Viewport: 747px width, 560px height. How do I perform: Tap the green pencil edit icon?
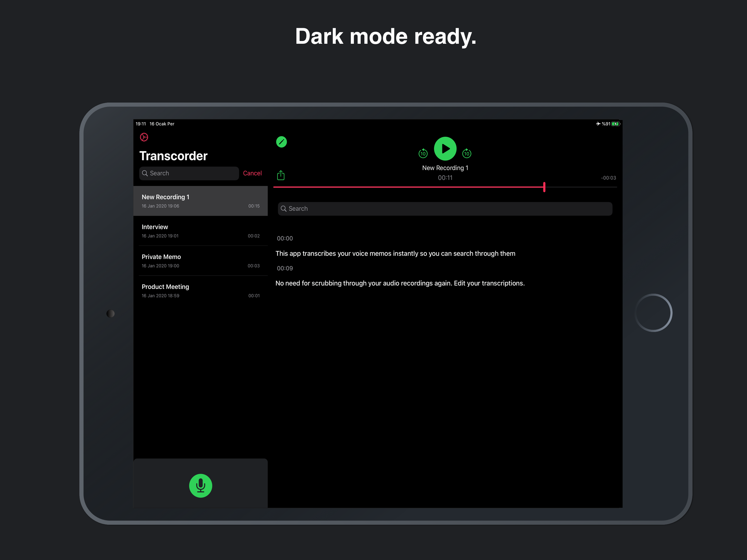[x=281, y=142]
